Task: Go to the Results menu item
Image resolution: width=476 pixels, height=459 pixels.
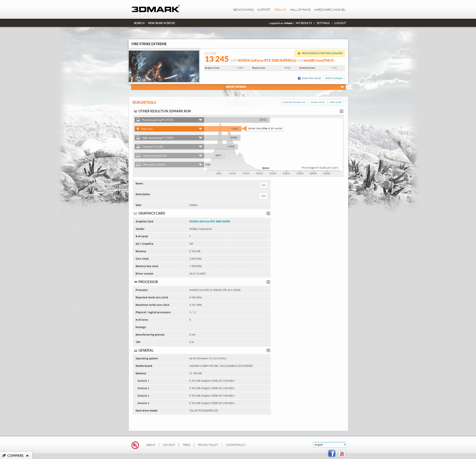Action: tap(280, 10)
